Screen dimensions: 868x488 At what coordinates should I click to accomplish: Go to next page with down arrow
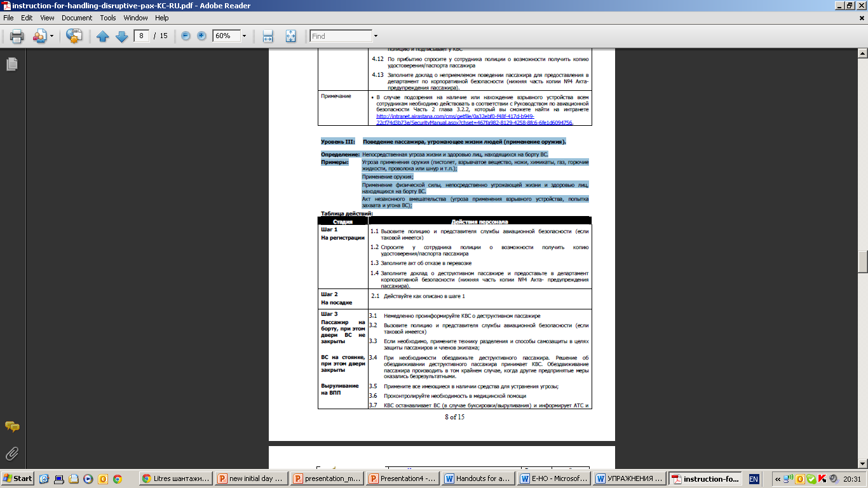121,36
